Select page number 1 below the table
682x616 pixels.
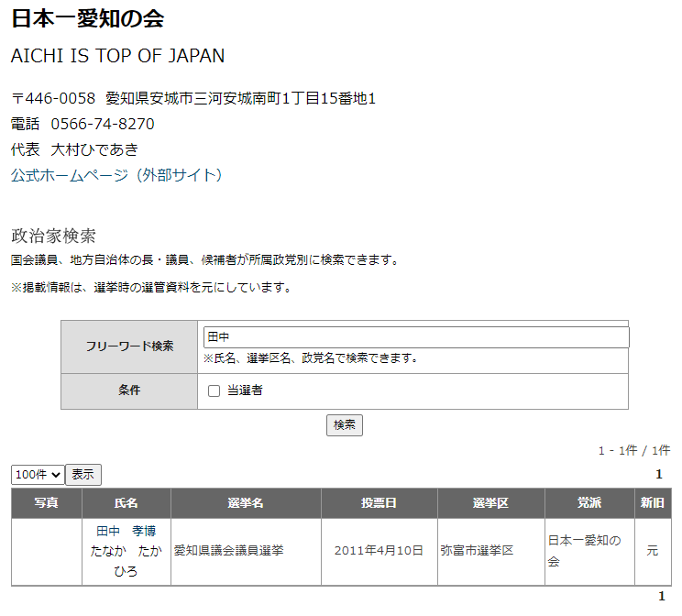[x=662, y=597]
